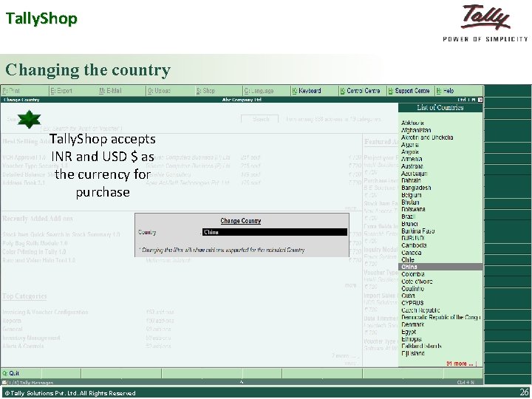Select Belgium in the country list
The width and height of the screenshot is (532, 399).
[x=412, y=195]
